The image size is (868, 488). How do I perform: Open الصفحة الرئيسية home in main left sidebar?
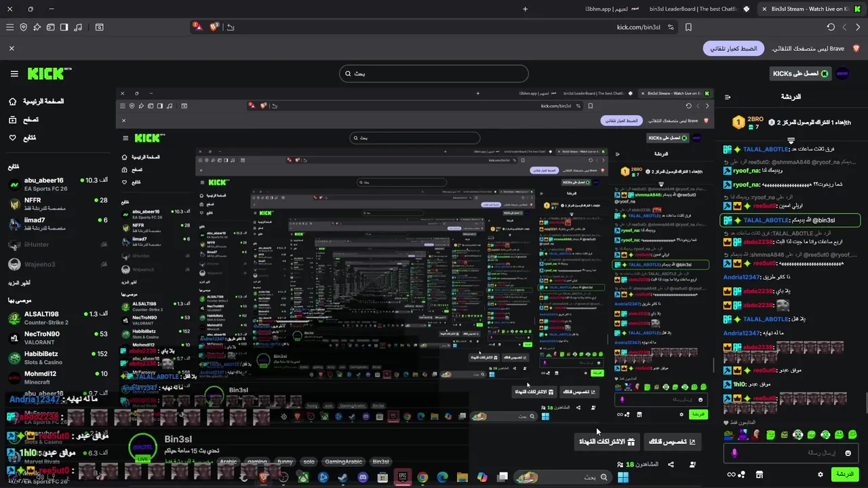(36, 101)
